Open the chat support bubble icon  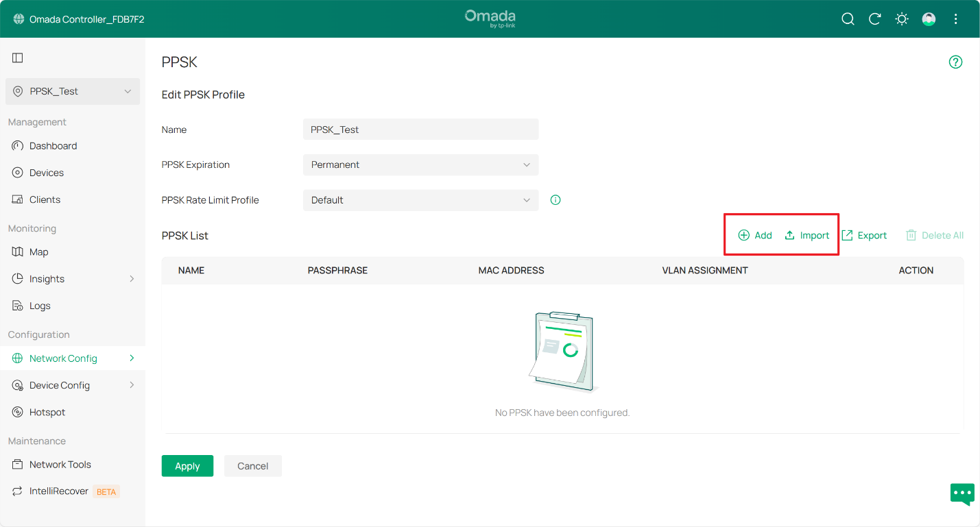[961, 493]
